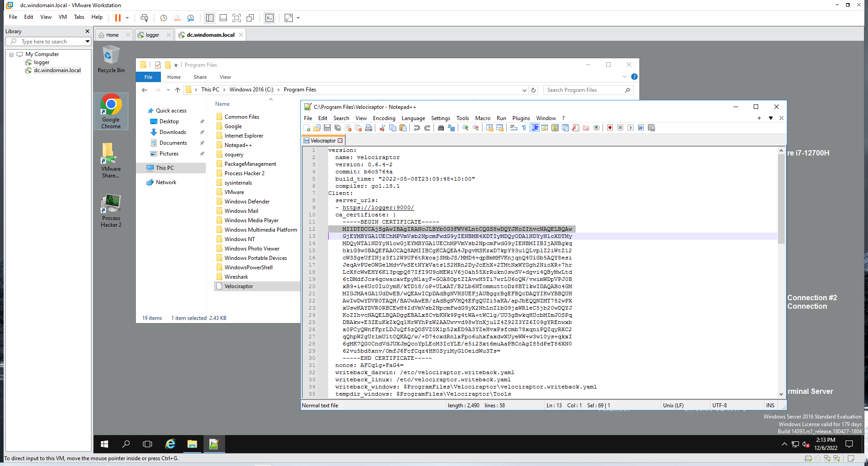This screenshot has height=466, width=868.
Task: Toggle the VMware Library panel visibility
Action: pos(209,18)
